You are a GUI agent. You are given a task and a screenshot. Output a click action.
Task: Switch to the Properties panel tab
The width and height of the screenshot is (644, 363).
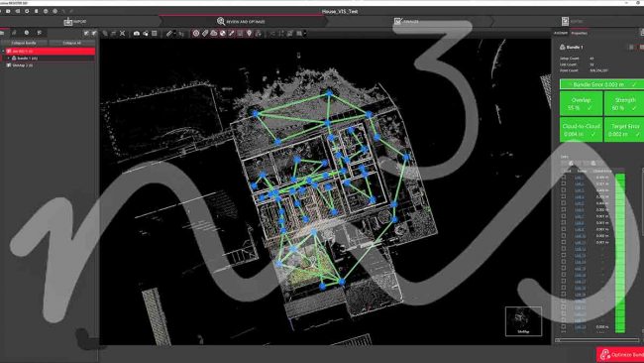[x=580, y=33]
